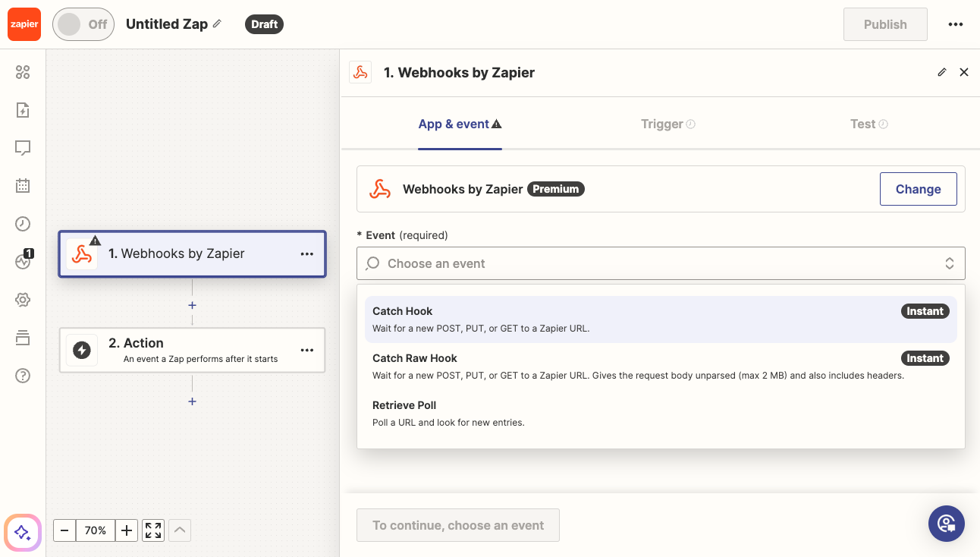Fit the canvas to view
The image size is (980, 557).
(x=153, y=530)
